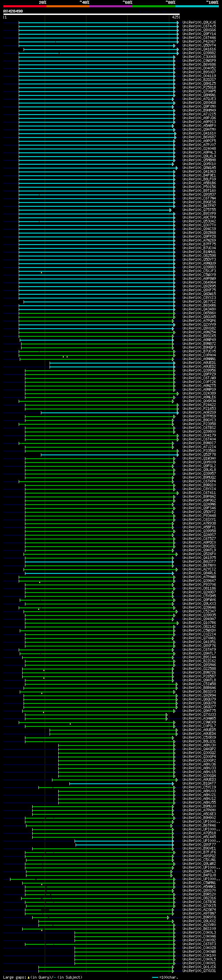This screenshot has width=222, height=980.
Task: Click the 425 end position marker
Action: pyautogui.click(x=175, y=17)
